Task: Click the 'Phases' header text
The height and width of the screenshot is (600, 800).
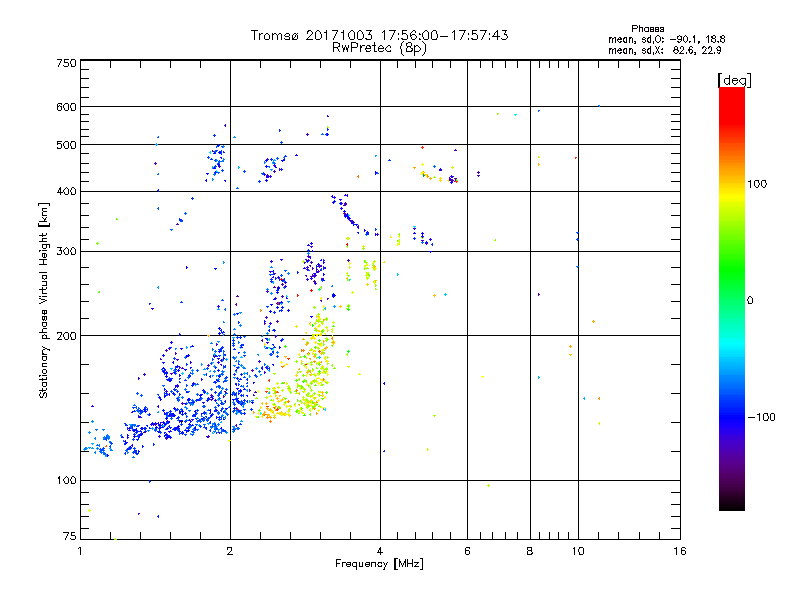Action: (647, 29)
